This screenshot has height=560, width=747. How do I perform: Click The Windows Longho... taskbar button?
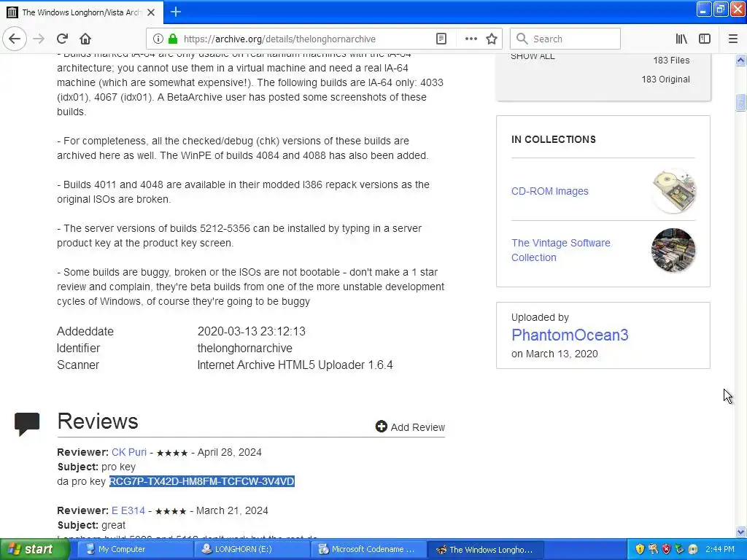pyautogui.click(x=486, y=549)
